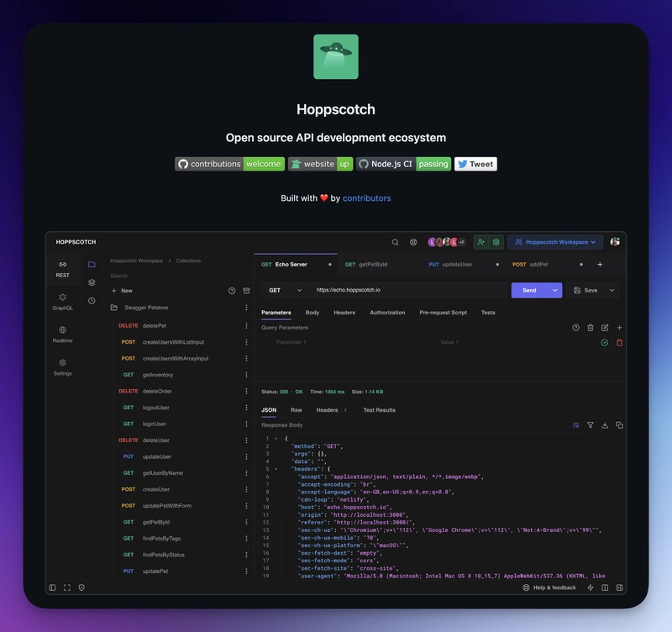Open the query parameters help icon

click(575, 328)
